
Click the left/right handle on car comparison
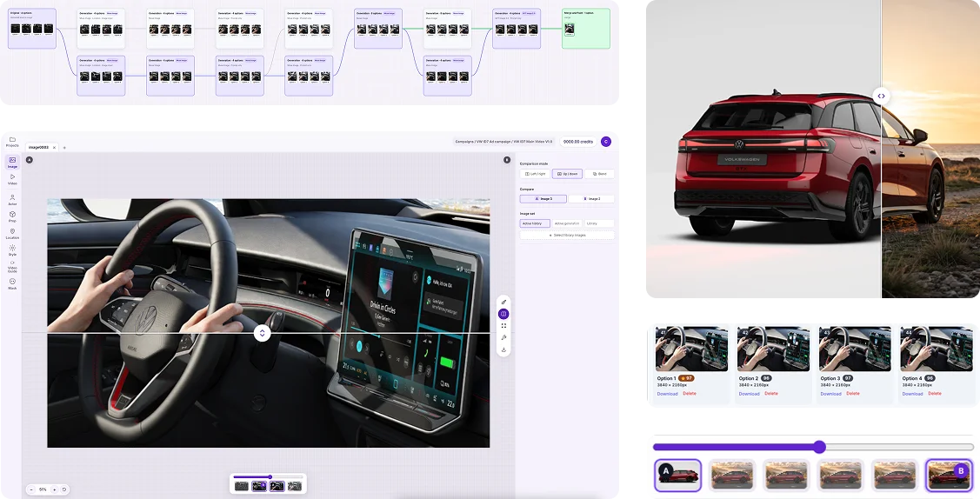click(881, 96)
